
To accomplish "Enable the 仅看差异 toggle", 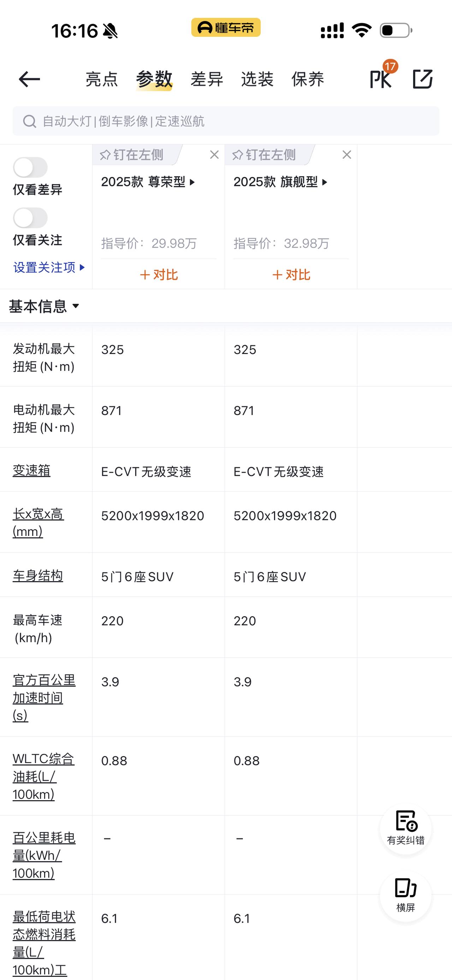I will click(x=30, y=167).
